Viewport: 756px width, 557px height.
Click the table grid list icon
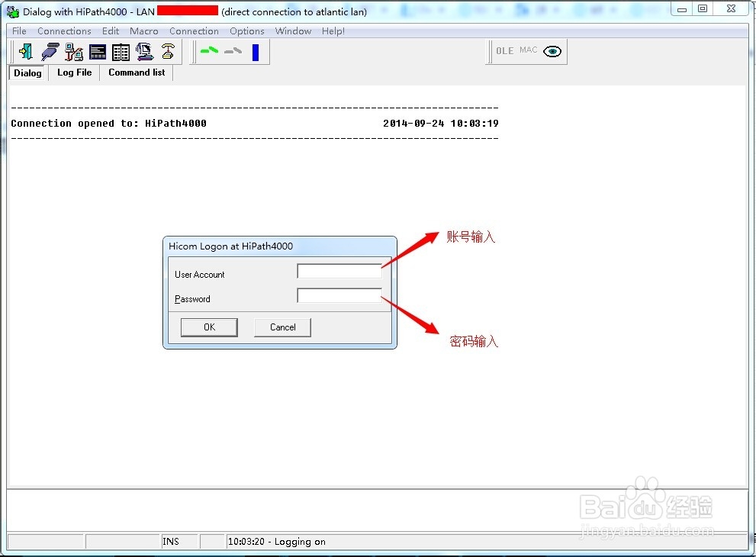121,52
